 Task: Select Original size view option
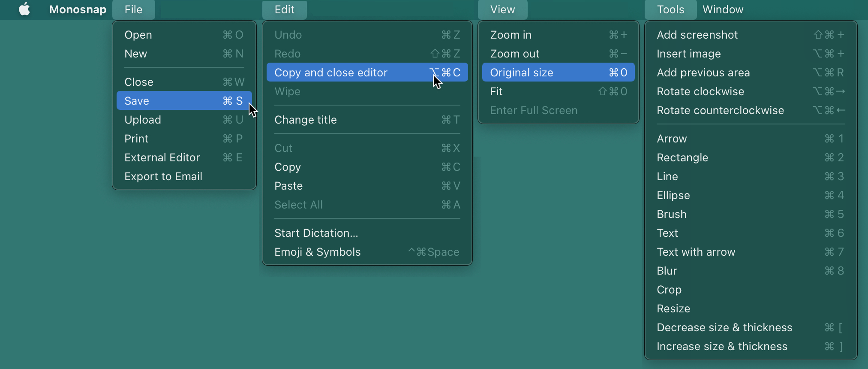(558, 73)
